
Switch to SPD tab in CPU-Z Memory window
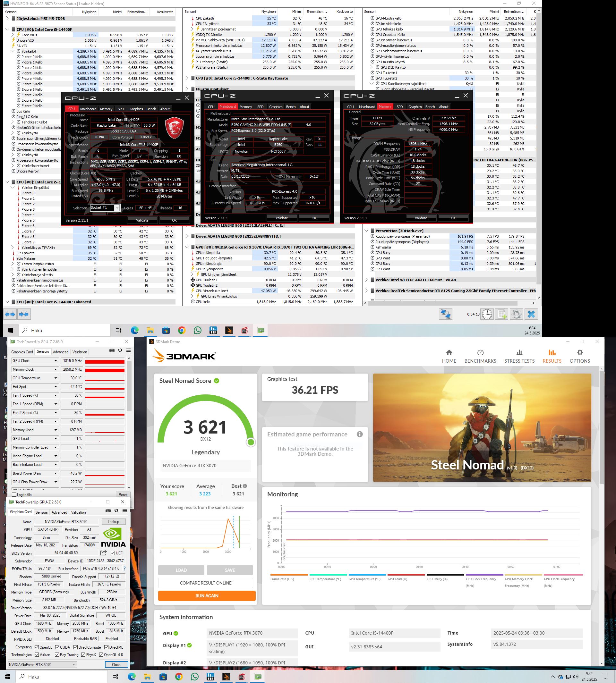[399, 106]
